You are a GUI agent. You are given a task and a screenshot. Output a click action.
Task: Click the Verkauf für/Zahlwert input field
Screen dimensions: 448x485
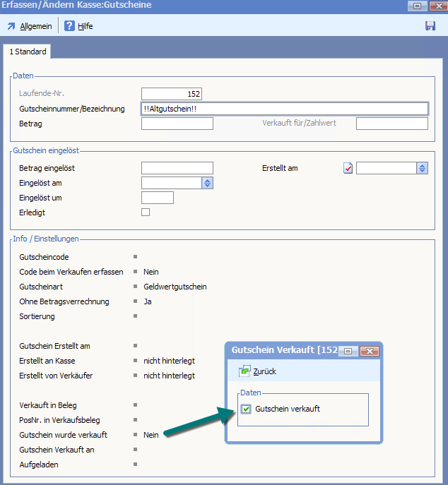pos(391,124)
